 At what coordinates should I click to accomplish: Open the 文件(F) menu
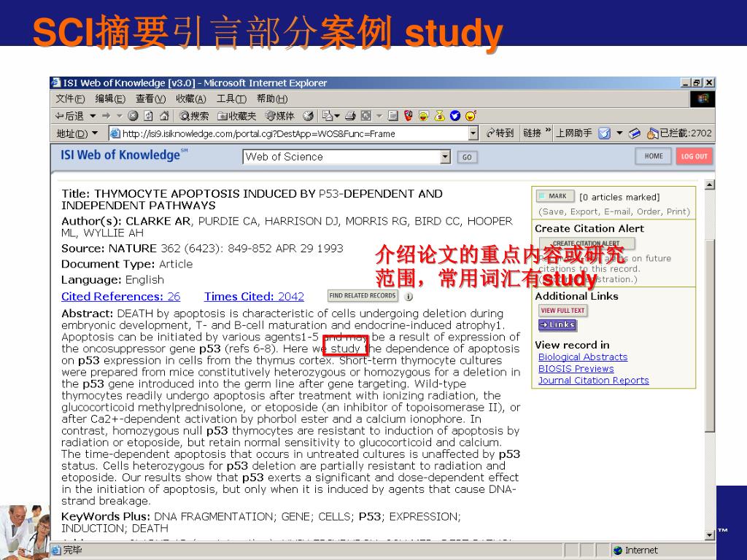(x=70, y=98)
